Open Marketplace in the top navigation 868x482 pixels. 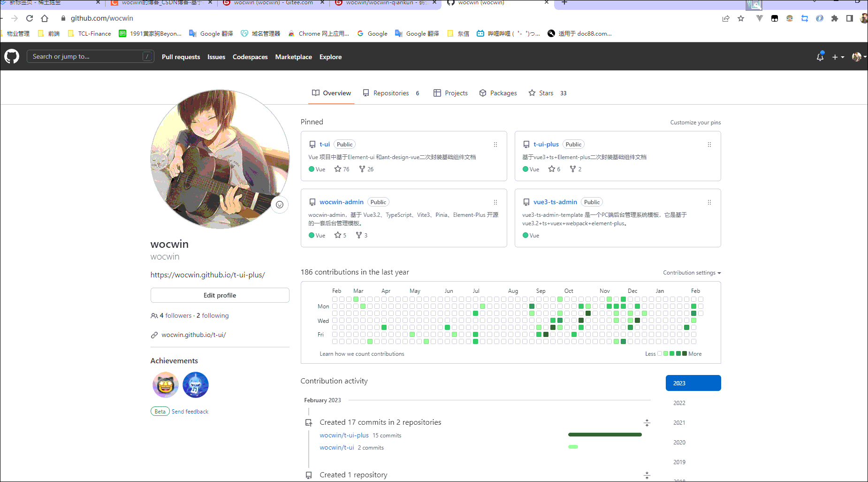pyautogui.click(x=293, y=57)
